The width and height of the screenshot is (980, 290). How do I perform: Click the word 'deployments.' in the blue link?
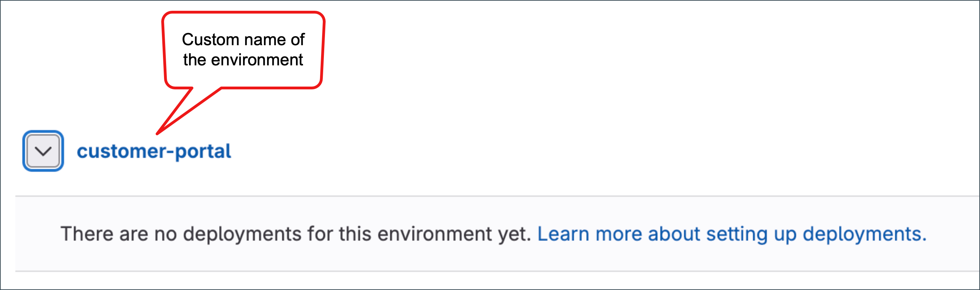click(864, 234)
